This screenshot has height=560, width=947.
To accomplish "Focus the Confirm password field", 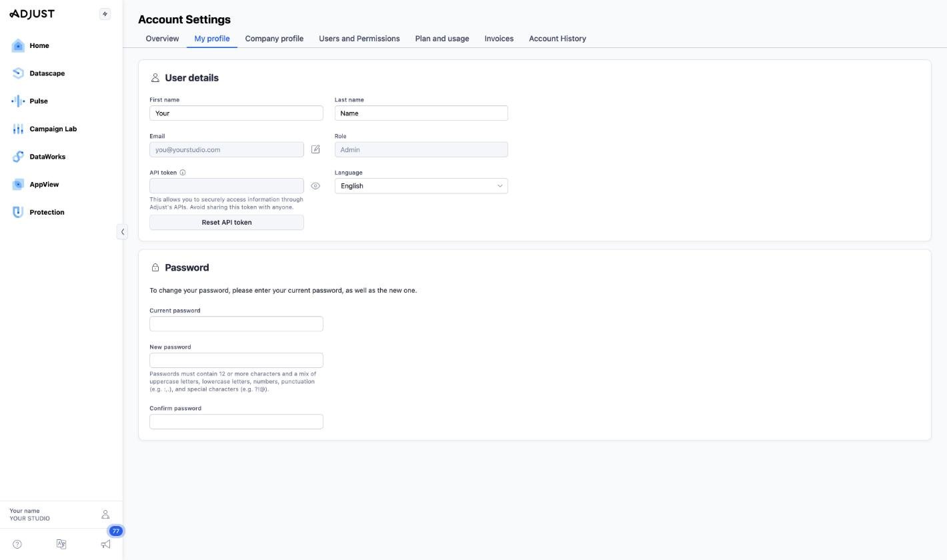I will [x=236, y=422].
